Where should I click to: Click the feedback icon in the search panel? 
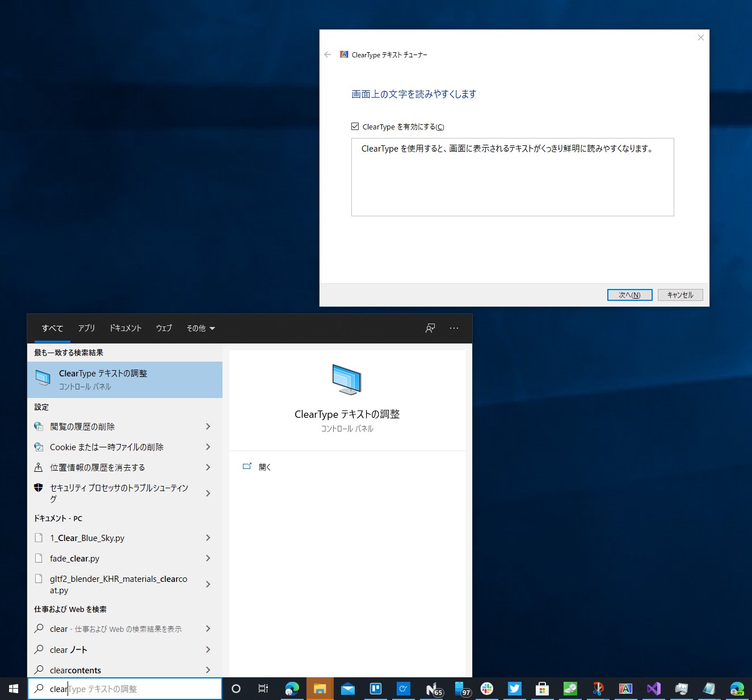pos(430,328)
